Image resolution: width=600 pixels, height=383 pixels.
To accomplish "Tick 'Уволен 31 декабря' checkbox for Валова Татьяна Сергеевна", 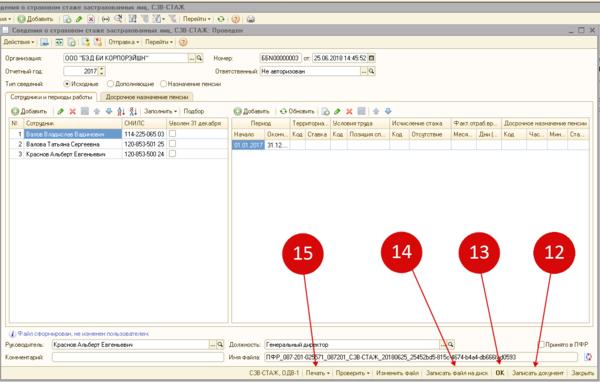I will 173,143.
